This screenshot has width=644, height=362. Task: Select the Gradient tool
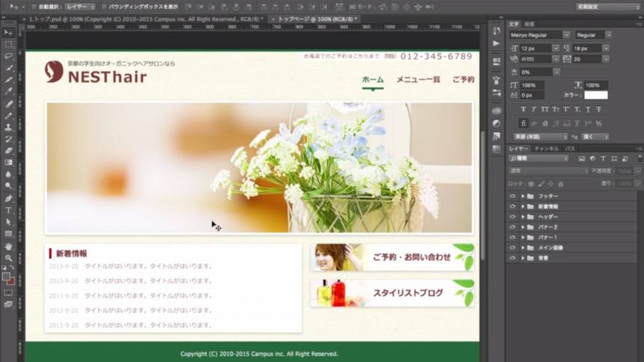pyautogui.click(x=8, y=163)
